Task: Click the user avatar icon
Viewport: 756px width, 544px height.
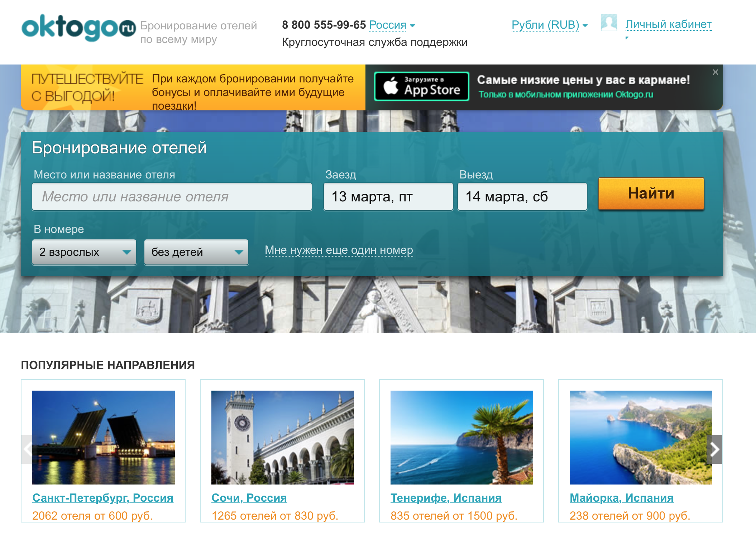Action: [x=609, y=23]
